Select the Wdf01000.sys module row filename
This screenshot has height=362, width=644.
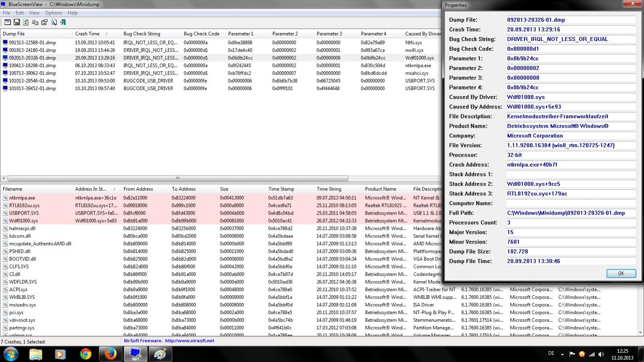23,221
